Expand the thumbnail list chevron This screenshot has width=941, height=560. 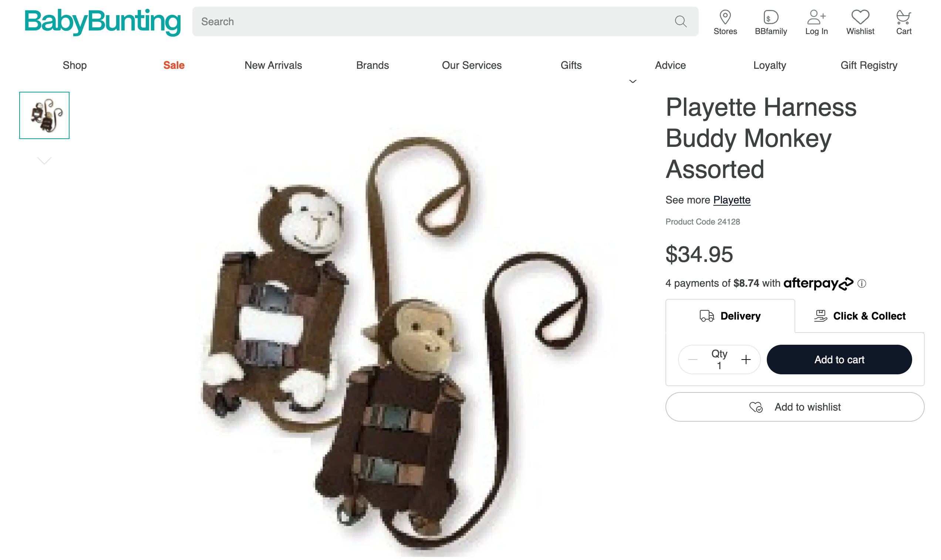click(x=44, y=161)
